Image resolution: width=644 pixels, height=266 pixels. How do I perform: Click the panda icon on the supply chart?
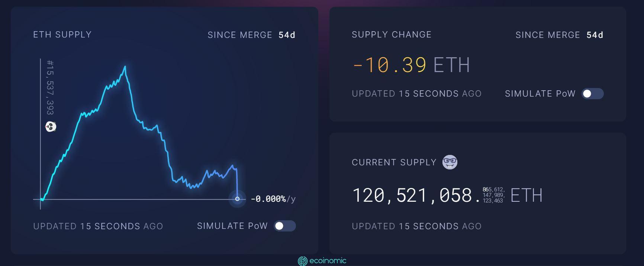point(51,127)
